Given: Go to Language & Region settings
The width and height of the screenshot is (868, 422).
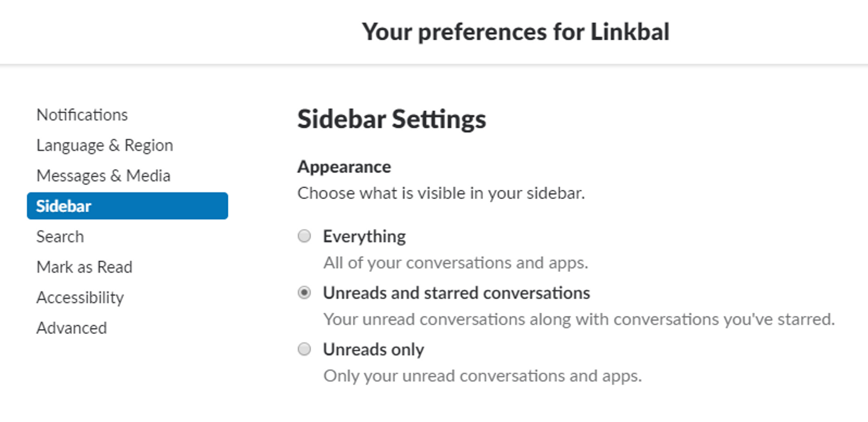Looking at the screenshot, I should pyautogui.click(x=104, y=145).
